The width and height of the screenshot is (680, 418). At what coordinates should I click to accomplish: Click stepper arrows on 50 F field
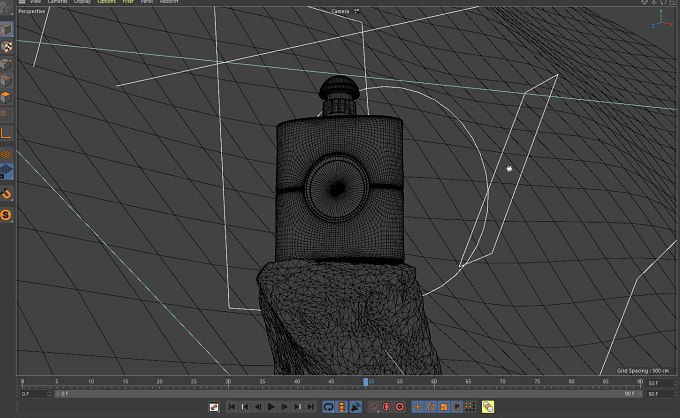[674, 383]
